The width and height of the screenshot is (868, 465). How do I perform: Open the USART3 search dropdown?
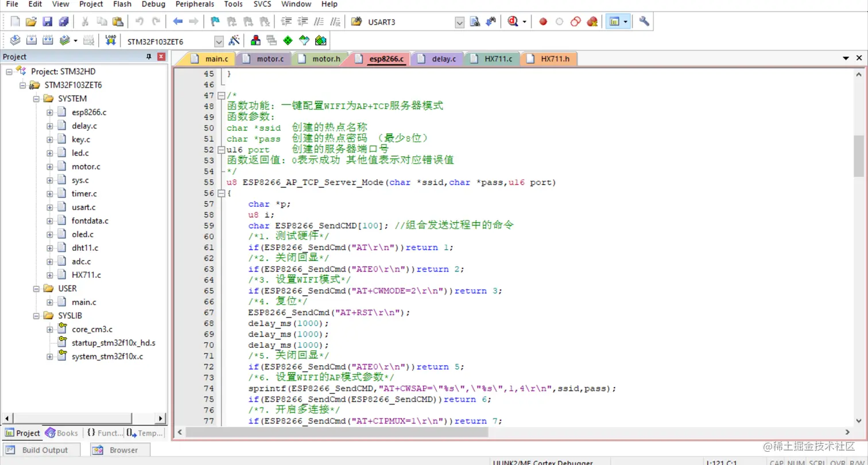coord(459,22)
